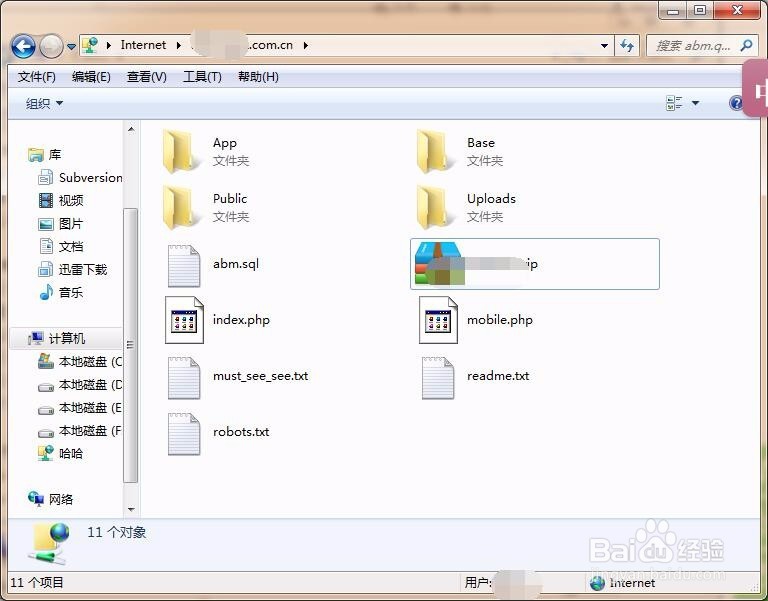Click the Uploads folder name
This screenshot has height=601, width=768.
[x=491, y=199]
